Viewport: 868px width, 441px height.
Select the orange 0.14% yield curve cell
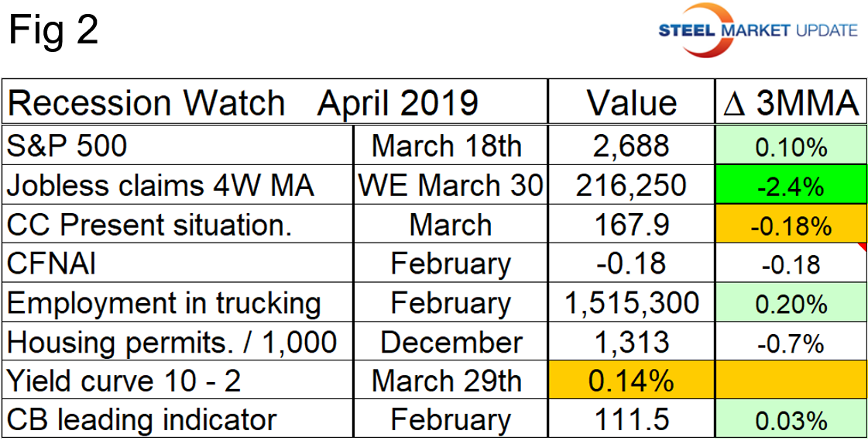click(x=630, y=381)
